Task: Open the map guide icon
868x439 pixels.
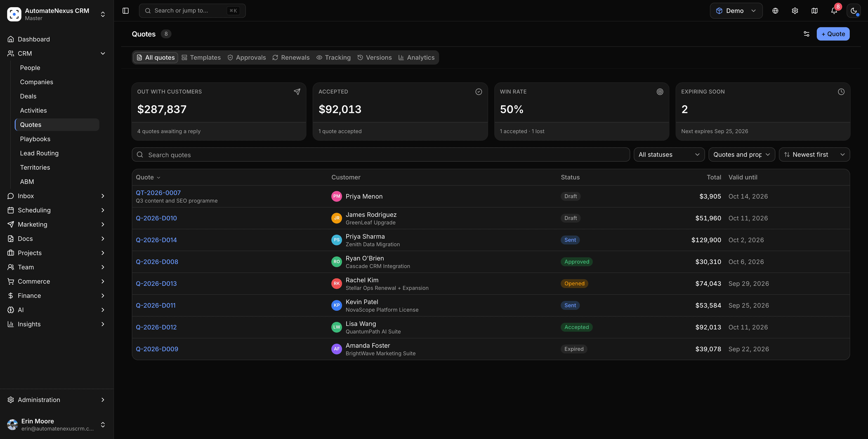Action: [814, 11]
